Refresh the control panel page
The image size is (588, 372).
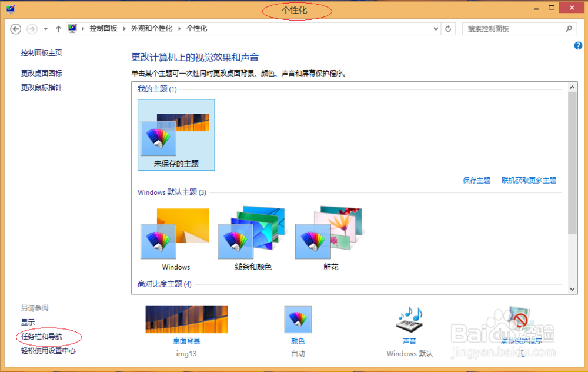click(x=448, y=29)
